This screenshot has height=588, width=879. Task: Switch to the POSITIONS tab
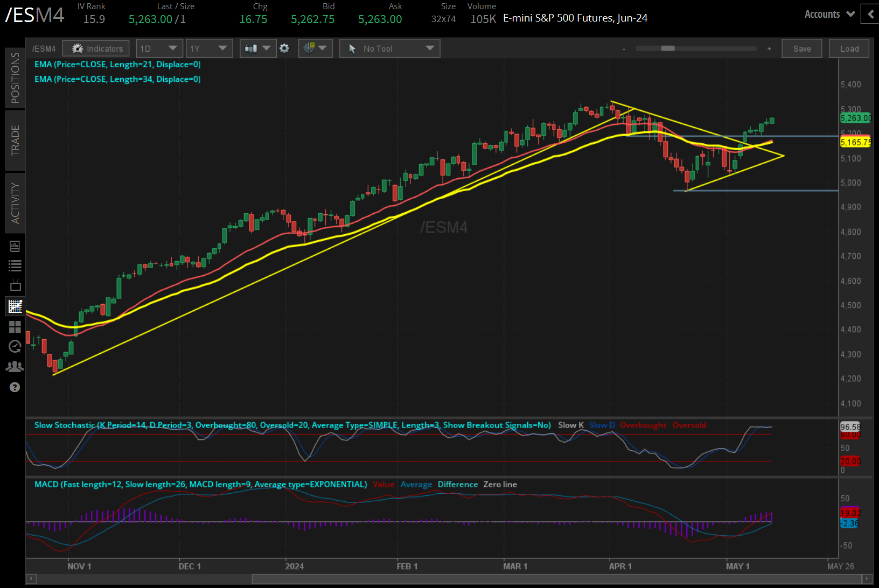(15, 78)
